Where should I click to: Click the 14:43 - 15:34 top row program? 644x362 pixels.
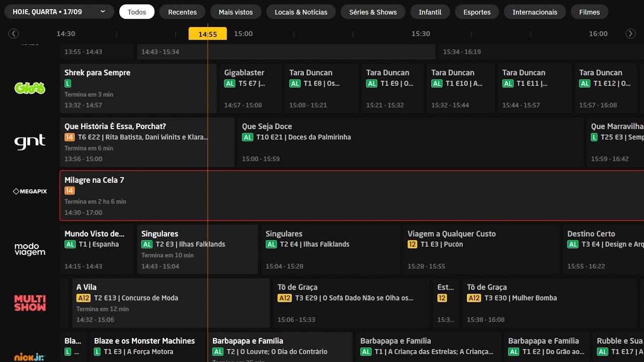286,52
